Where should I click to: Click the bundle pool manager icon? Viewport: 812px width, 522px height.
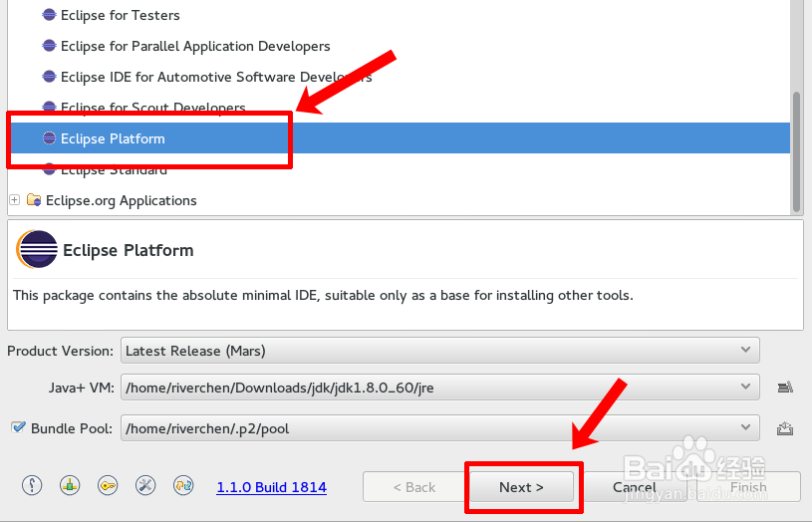[x=785, y=428]
